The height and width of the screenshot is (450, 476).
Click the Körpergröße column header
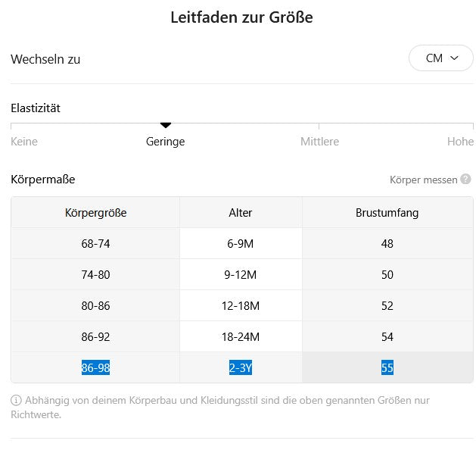[x=95, y=213]
